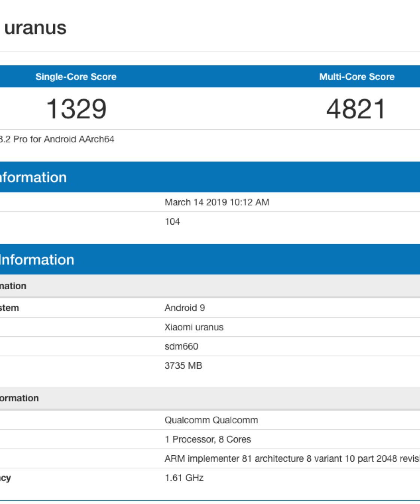Click the single-core score value 1329
This screenshot has width=420, height=504.
pos(76,109)
